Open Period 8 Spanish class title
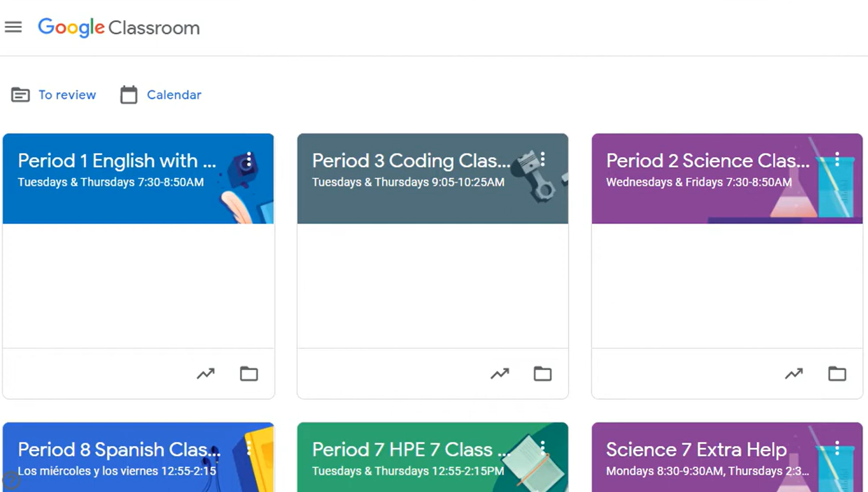 [x=119, y=449]
